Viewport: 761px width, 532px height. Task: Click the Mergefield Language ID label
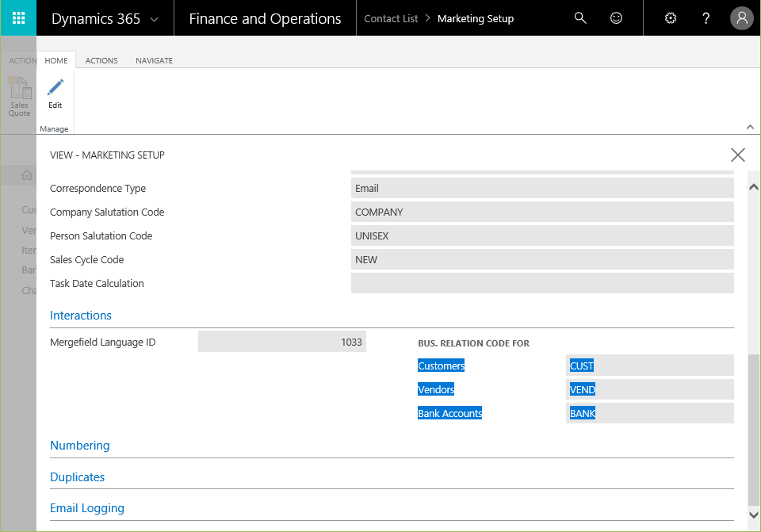(x=102, y=343)
